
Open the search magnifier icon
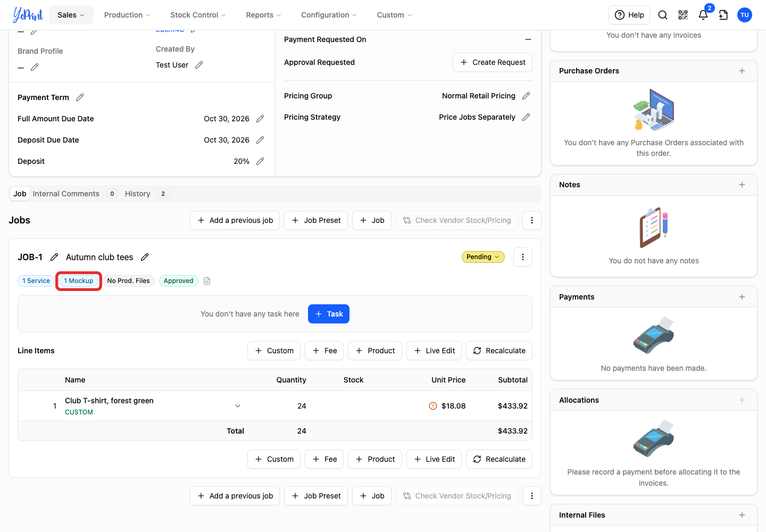tap(663, 15)
